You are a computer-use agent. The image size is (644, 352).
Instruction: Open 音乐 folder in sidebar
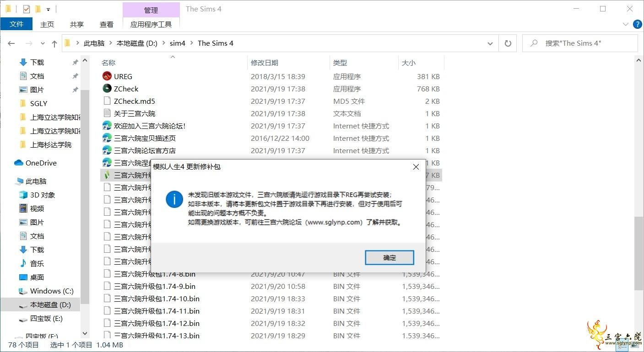pyautogui.click(x=37, y=263)
